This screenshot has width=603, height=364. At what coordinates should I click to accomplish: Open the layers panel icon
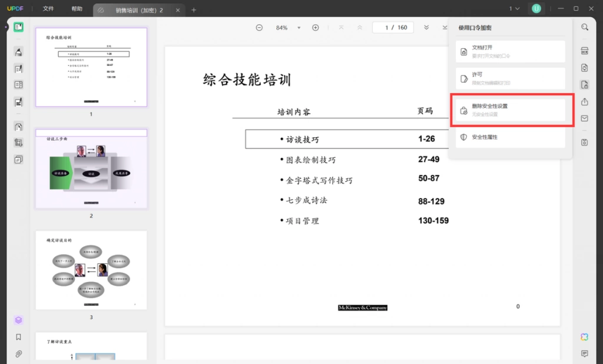tap(18, 320)
